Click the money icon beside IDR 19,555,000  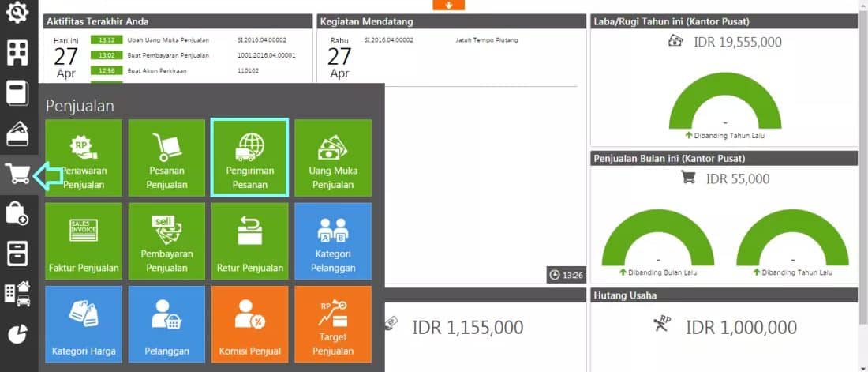coord(675,41)
